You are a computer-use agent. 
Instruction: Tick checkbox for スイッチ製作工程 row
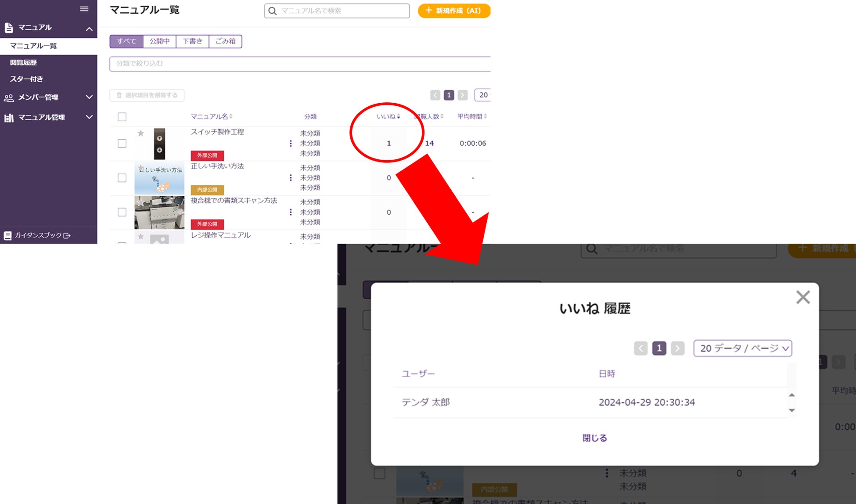(x=122, y=144)
